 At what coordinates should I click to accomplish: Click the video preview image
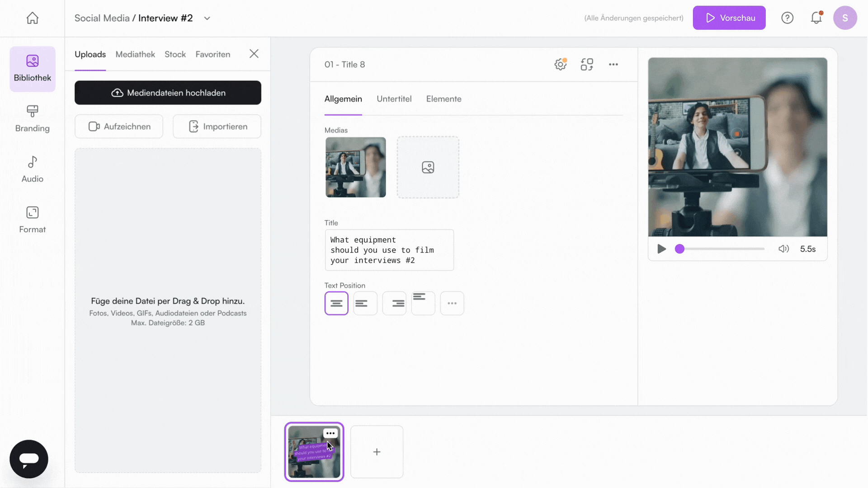coord(737,147)
